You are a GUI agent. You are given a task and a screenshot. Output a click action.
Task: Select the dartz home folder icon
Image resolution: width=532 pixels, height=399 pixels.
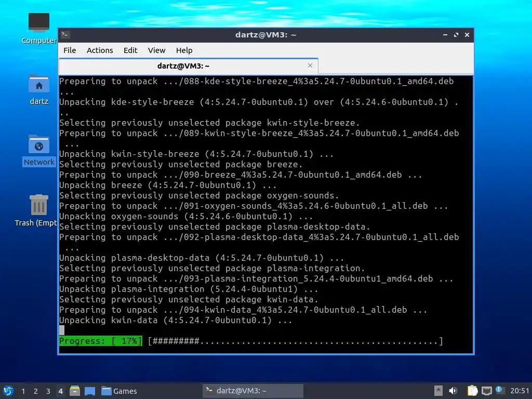39,89
